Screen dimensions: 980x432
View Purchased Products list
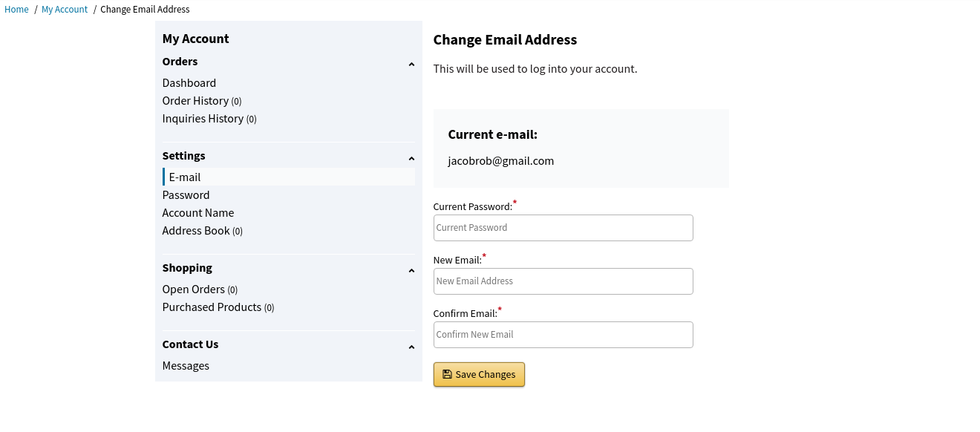coord(212,307)
